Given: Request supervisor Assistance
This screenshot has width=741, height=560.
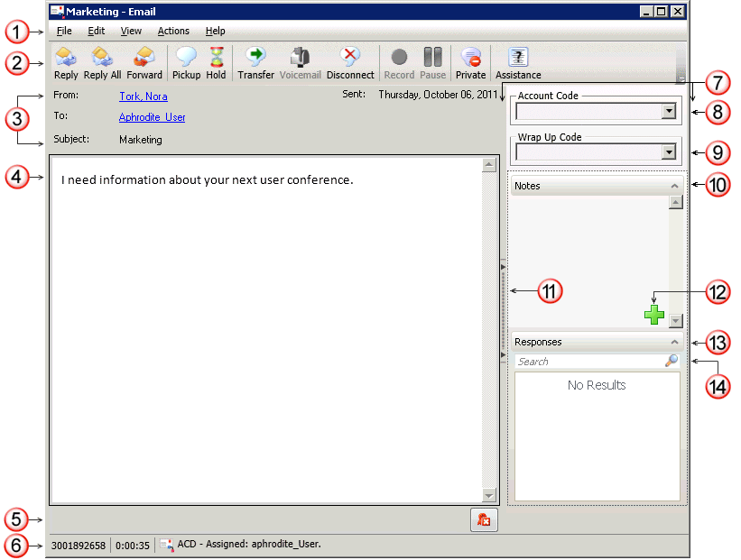Looking at the screenshot, I should pyautogui.click(x=518, y=63).
